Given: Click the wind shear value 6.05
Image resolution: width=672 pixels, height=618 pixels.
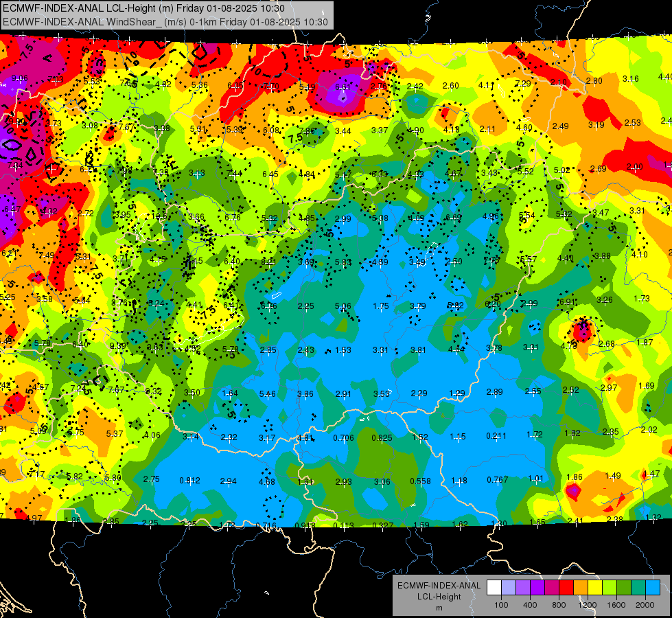Looking at the screenshot, I should tap(235, 86).
